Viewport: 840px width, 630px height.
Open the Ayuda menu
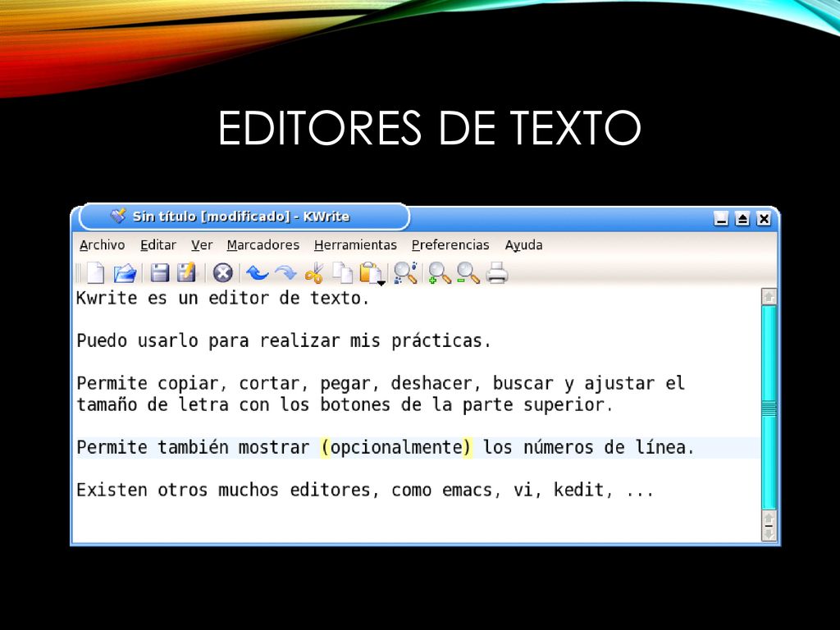click(x=524, y=244)
